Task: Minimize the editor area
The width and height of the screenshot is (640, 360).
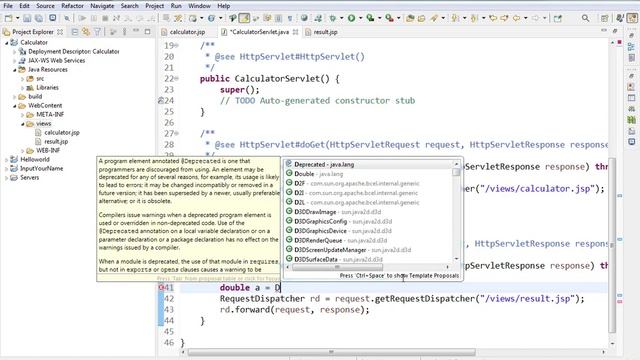Action: coord(604,31)
